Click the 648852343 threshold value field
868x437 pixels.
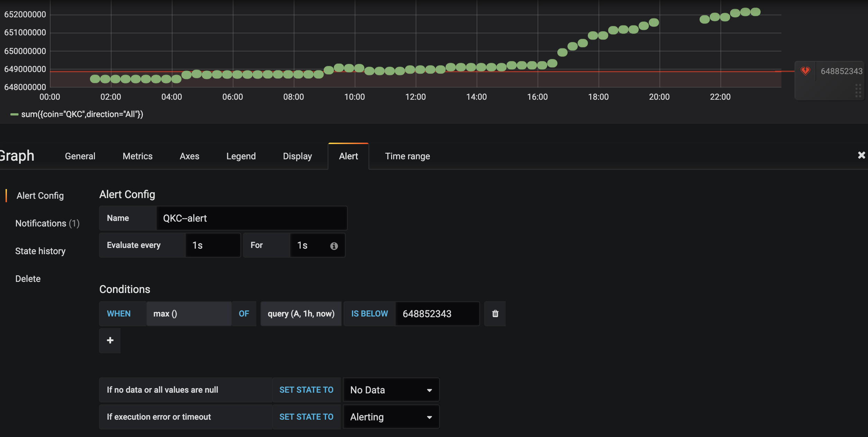click(437, 314)
